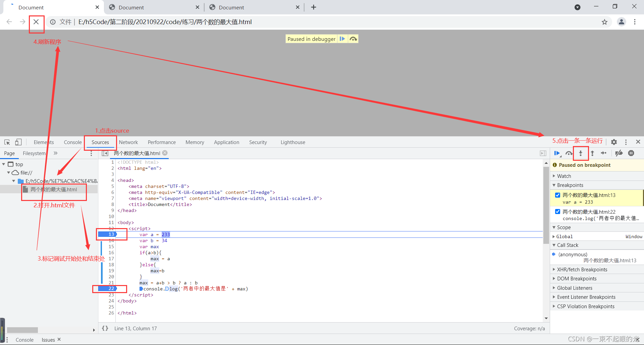Screen dimensions: 644x345
Task: Switch to the Console panel tab
Action: click(x=73, y=142)
